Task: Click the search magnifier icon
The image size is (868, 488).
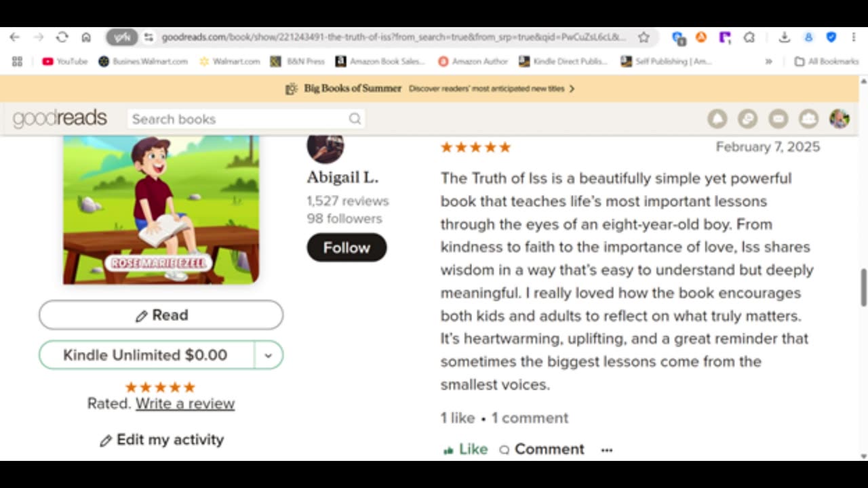Action: pos(355,119)
